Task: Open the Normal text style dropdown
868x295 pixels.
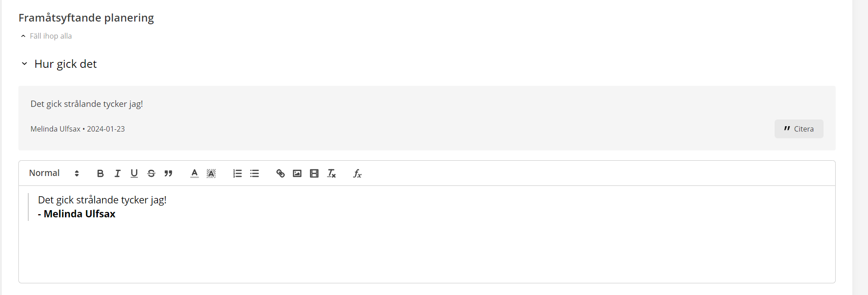Action: (x=54, y=173)
